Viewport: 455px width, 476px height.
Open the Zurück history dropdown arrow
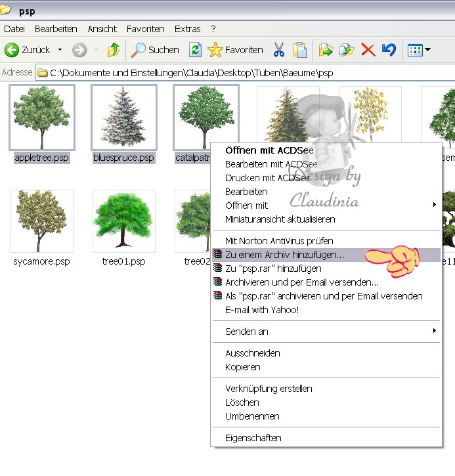60,49
